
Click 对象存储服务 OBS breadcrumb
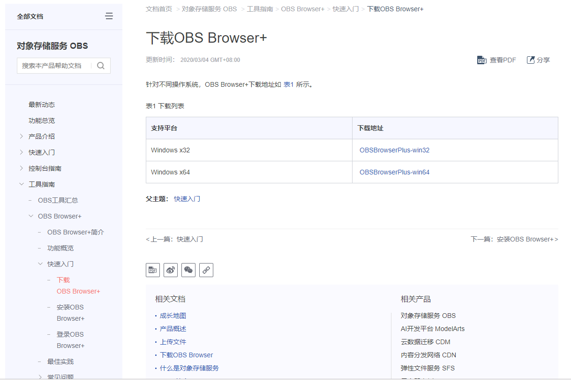209,9
